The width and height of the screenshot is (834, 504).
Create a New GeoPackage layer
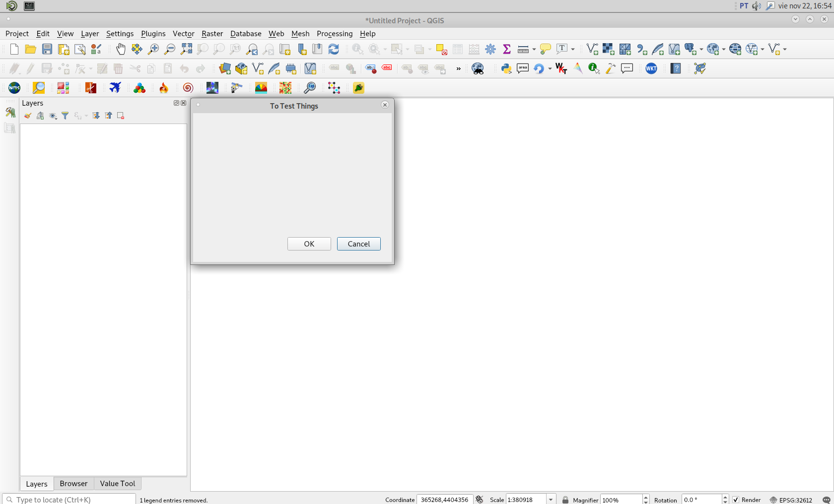pos(241,68)
